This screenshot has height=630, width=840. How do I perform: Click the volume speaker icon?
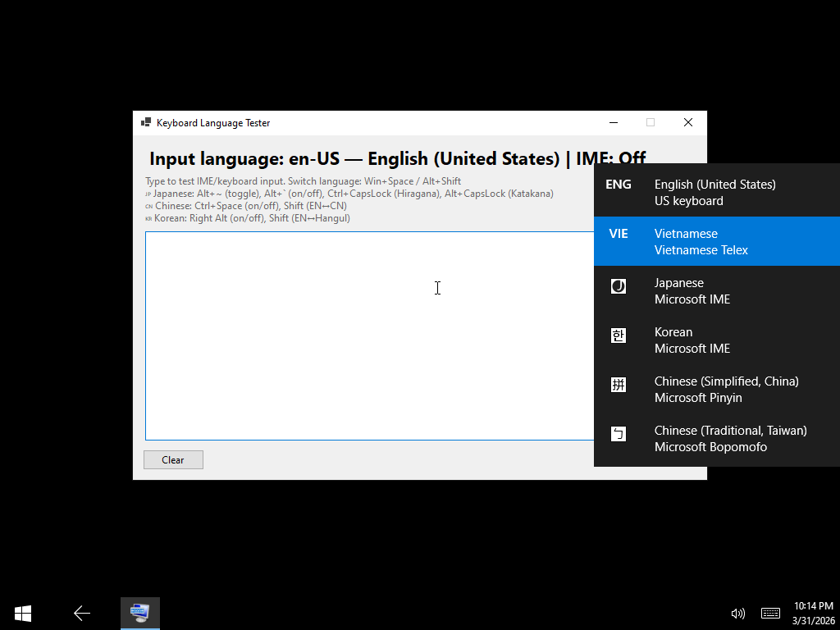click(x=737, y=613)
